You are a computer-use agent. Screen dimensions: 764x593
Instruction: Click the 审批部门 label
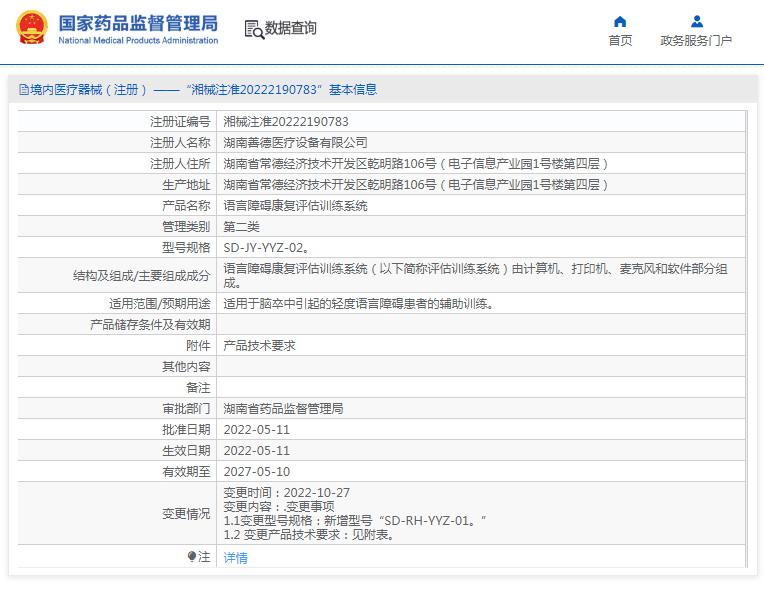pos(186,408)
